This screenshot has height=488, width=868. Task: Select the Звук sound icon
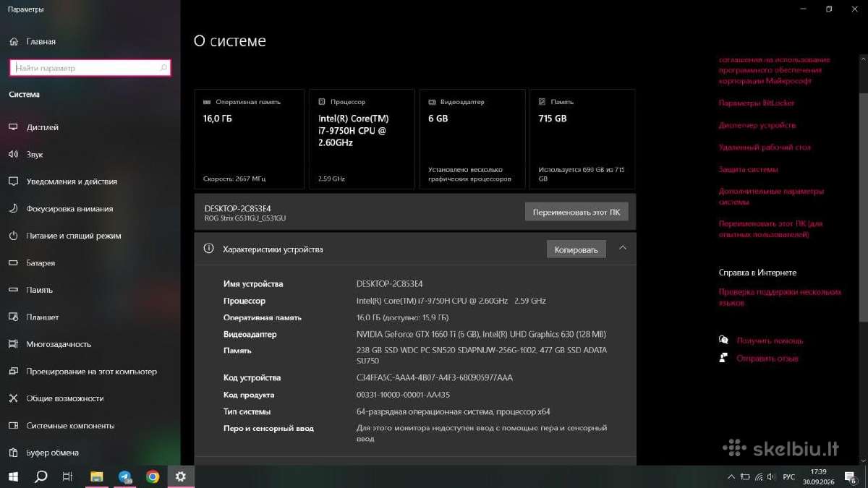click(13, 154)
